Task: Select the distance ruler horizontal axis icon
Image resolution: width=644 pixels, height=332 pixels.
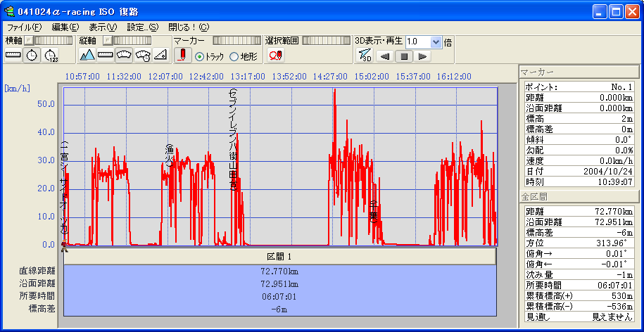Action: [x=13, y=56]
